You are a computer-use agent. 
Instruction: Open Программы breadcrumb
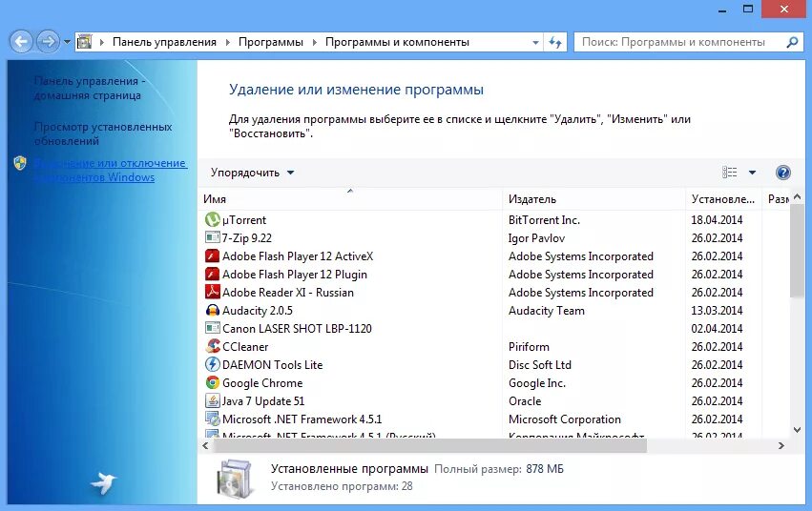point(271,42)
